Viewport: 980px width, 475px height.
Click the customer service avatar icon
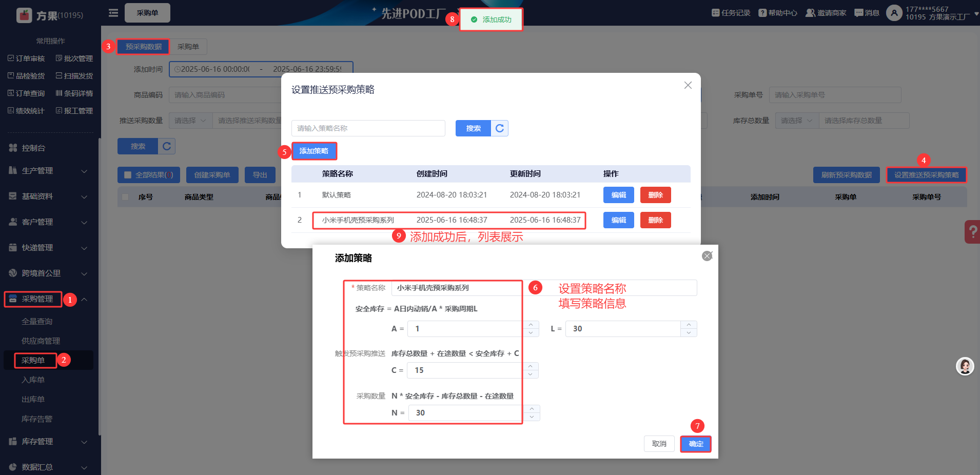click(965, 366)
